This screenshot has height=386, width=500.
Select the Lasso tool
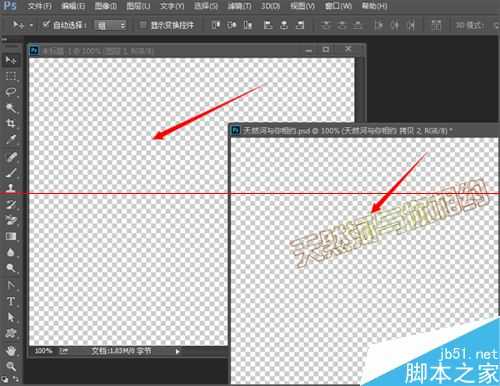click(x=11, y=92)
